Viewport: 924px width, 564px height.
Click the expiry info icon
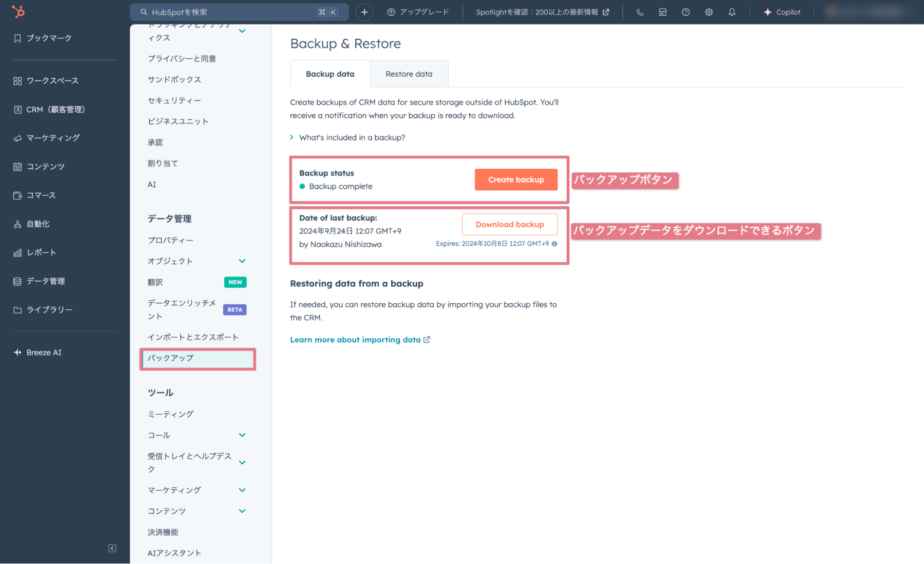click(x=554, y=244)
